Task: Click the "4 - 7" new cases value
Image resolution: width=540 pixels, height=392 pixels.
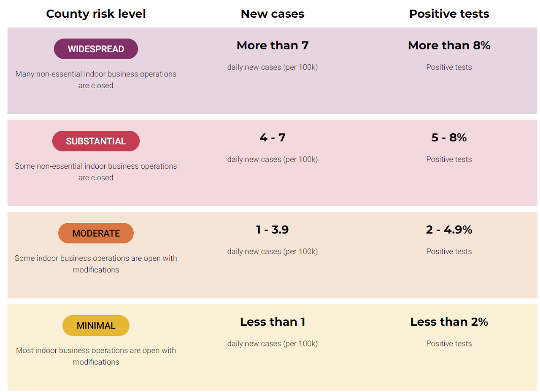Action: [x=272, y=138]
